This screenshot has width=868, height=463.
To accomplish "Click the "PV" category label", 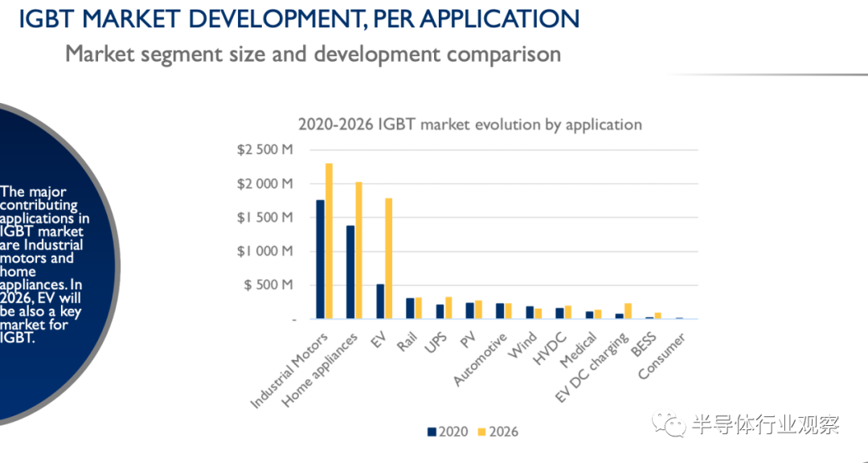I will coord(469,341).
